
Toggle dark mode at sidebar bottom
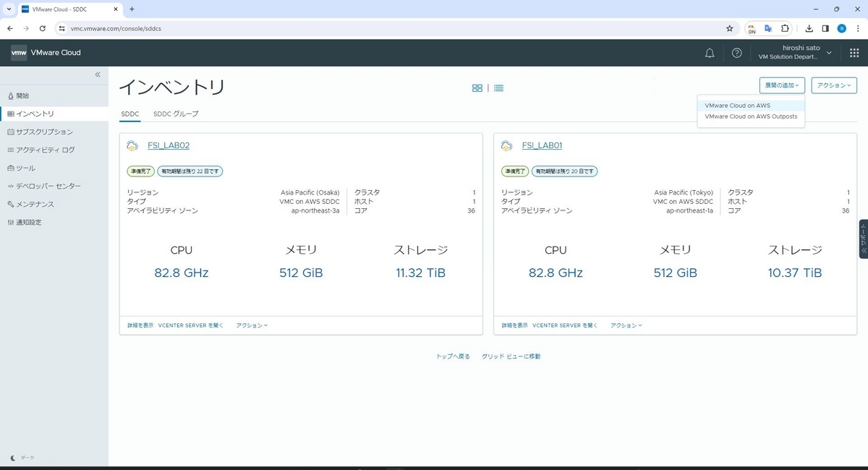(23, 458)
